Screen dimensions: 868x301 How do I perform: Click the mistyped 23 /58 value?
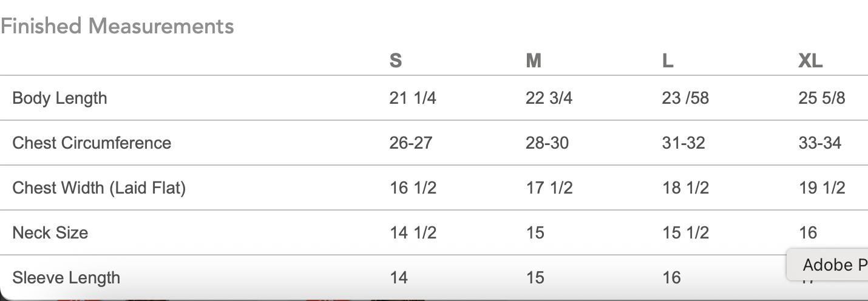tap(685, 98)
